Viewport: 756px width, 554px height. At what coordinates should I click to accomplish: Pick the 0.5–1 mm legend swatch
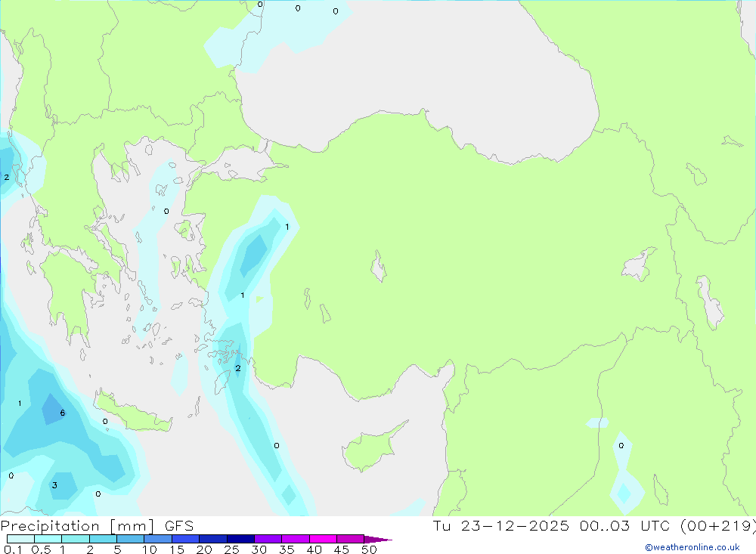click(x=48, y=539)
